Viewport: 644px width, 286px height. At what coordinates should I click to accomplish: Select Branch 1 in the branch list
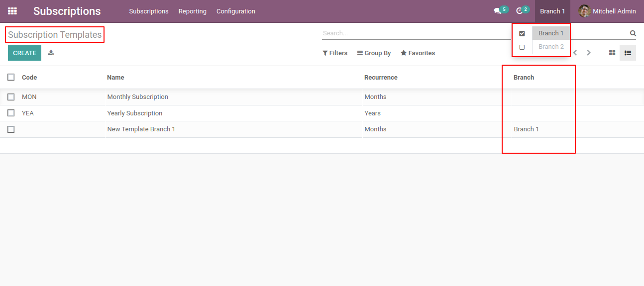click(551, 33)
